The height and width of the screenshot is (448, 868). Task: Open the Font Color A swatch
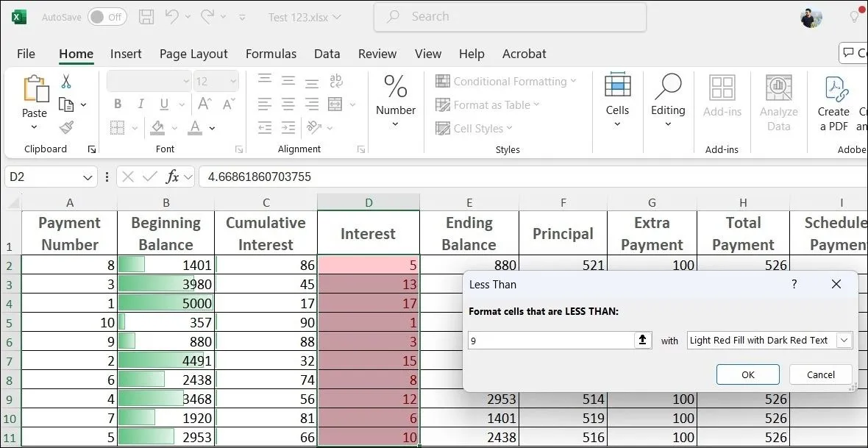click(195, 128)
